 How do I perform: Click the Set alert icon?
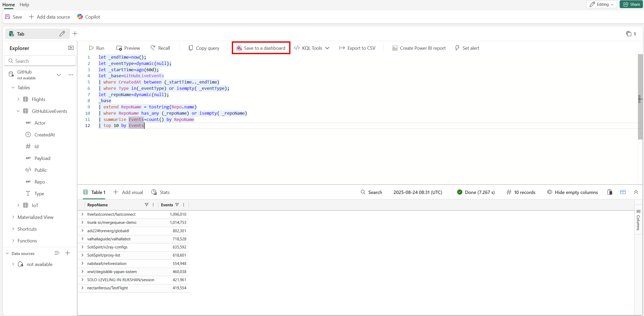pos(457,48)
